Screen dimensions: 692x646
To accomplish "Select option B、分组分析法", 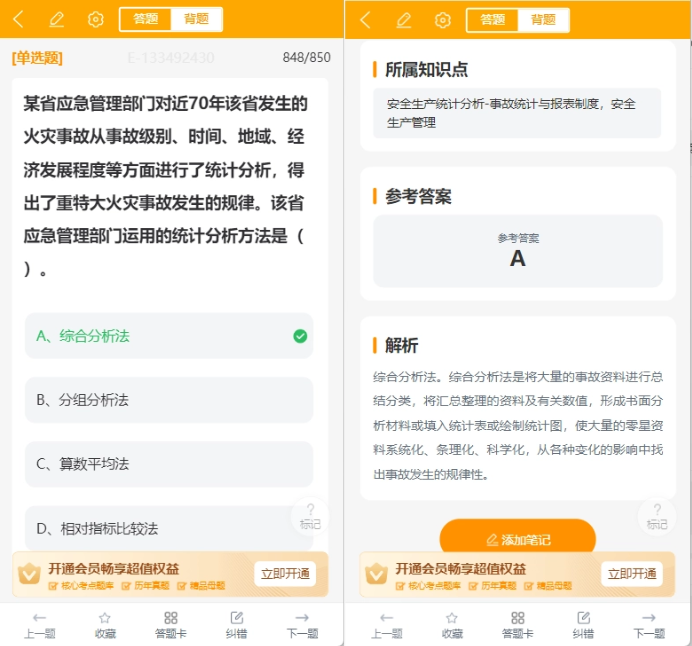I will pyautogui.click(x=169, y=400).
